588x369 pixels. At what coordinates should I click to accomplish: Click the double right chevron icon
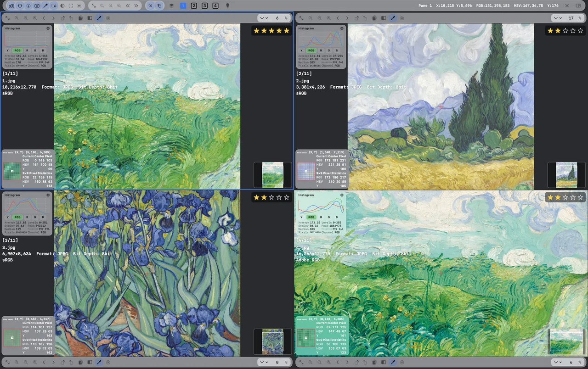[x=136, y=6]
